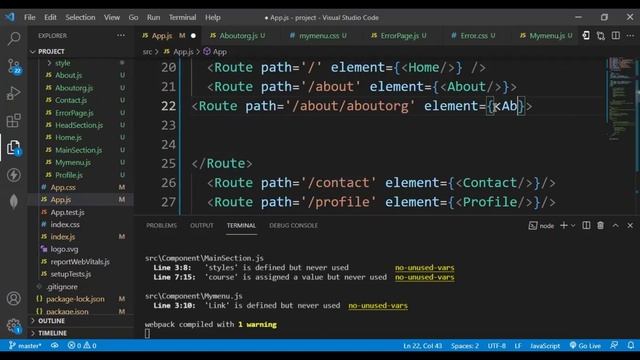Open the Explorer view icon

click(13, 148)
